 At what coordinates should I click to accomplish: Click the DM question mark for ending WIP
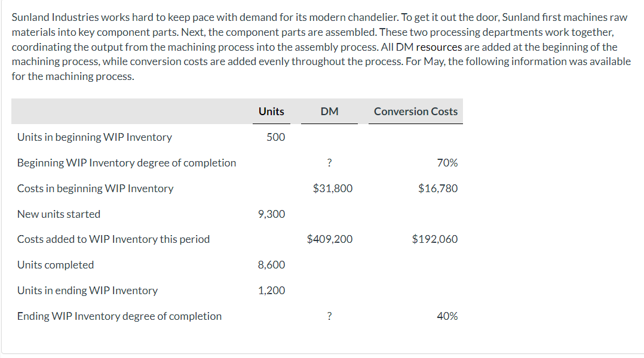(x=330, y=316)
